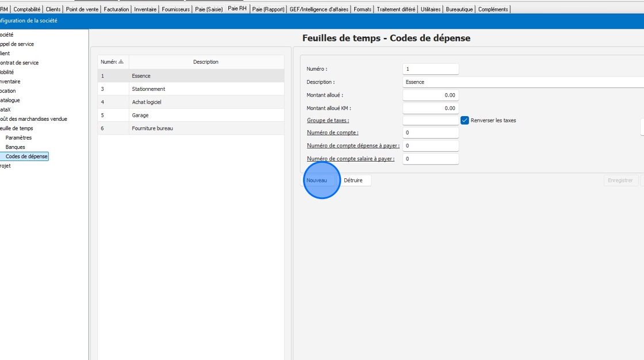Focus the compte dépense à payer input field

click(x=431, y=145)
